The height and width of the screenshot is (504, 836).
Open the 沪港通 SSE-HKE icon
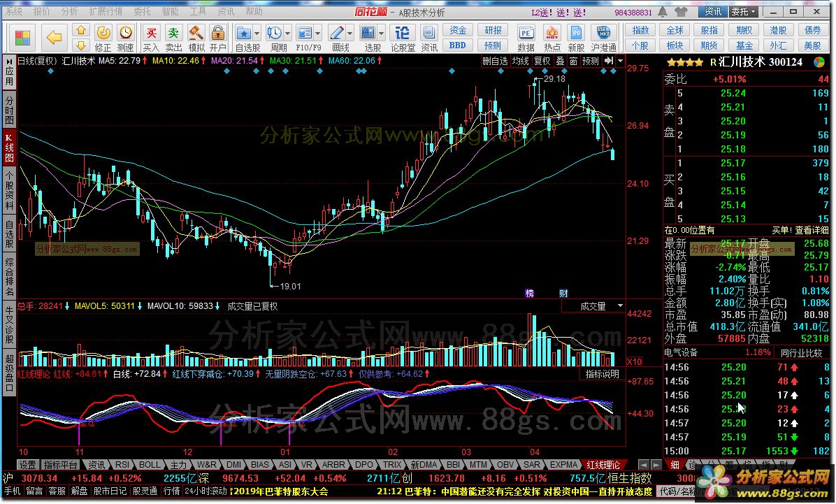coord(603,38)
